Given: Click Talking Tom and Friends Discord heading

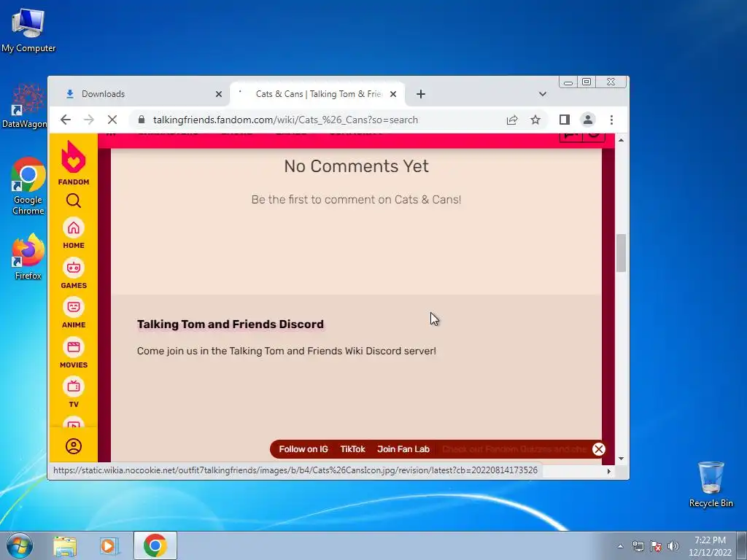Looking at the screenshot, I should coord(230,324).
